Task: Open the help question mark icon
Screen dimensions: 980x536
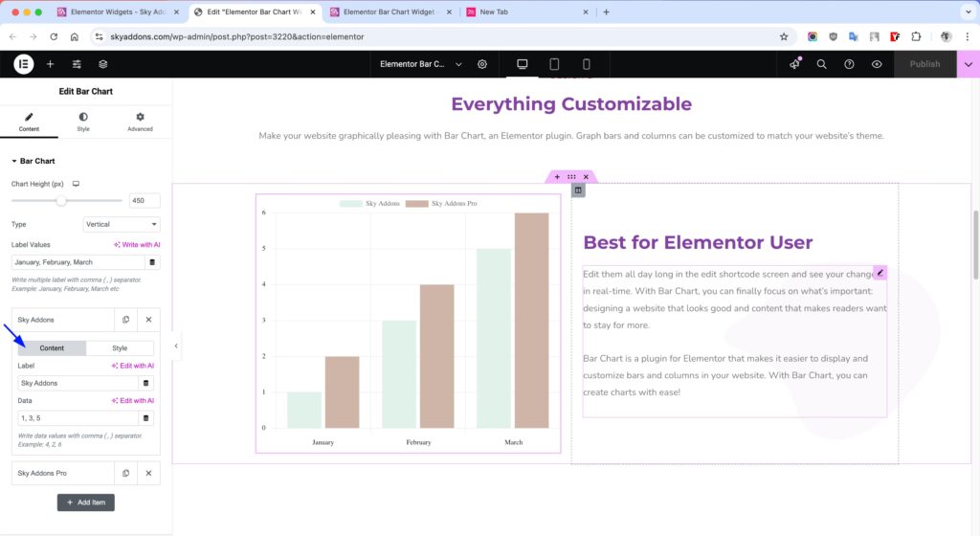Action: 849,64
